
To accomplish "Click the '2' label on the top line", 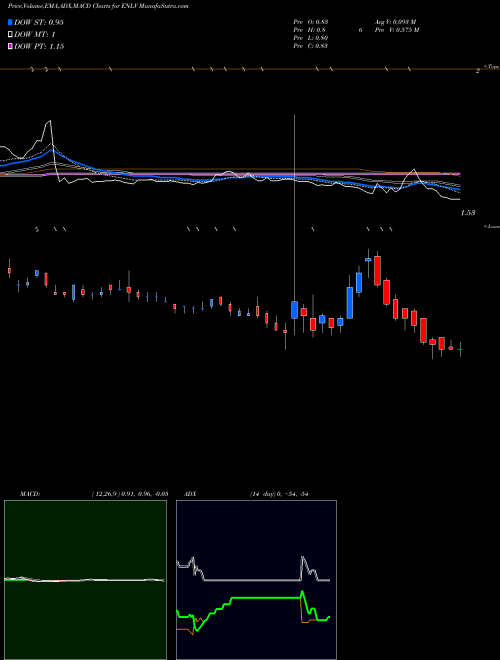I will (478, 71).
